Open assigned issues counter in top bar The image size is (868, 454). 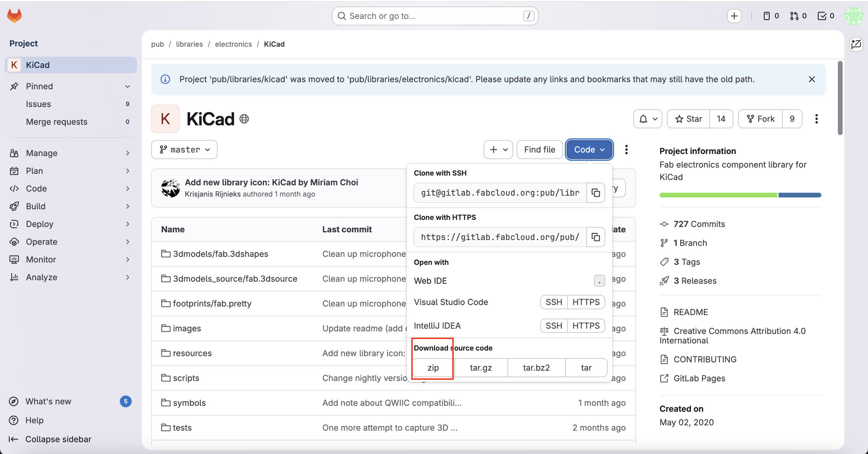click(771, 16)
